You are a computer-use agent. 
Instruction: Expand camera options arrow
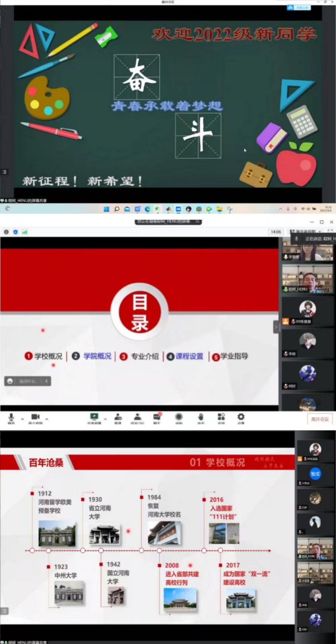point(47,419)
